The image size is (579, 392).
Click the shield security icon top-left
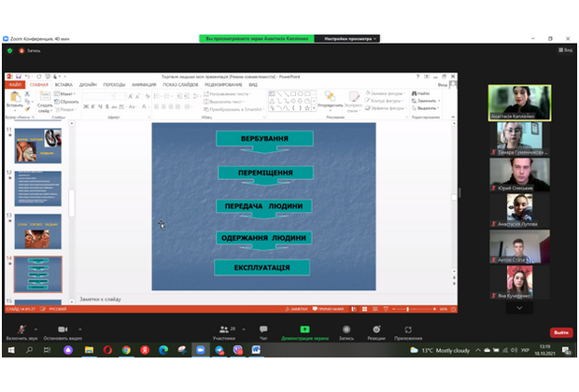[9, 49]
